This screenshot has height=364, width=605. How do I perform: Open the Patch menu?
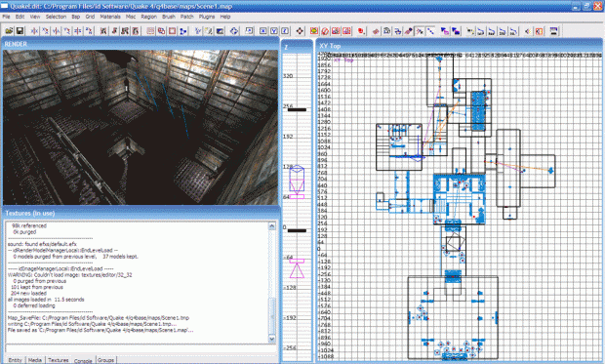[186, 17]
